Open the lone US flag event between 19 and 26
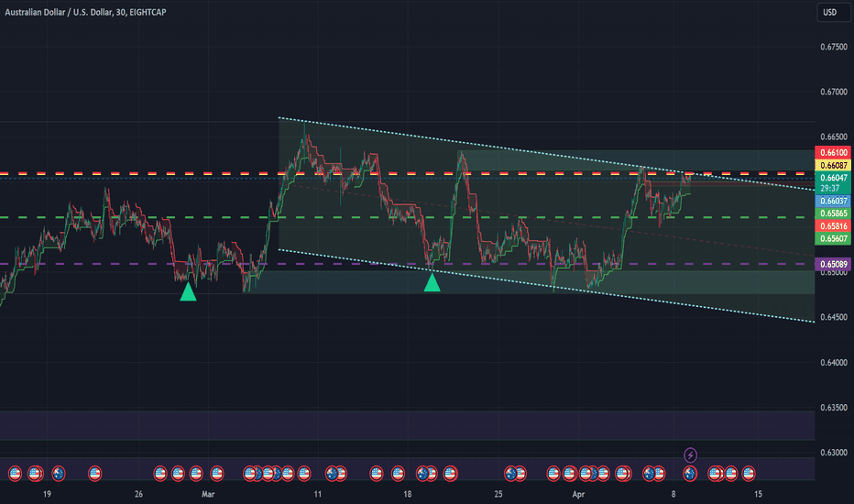Screen dimensions: 854x504 [94, 474]
